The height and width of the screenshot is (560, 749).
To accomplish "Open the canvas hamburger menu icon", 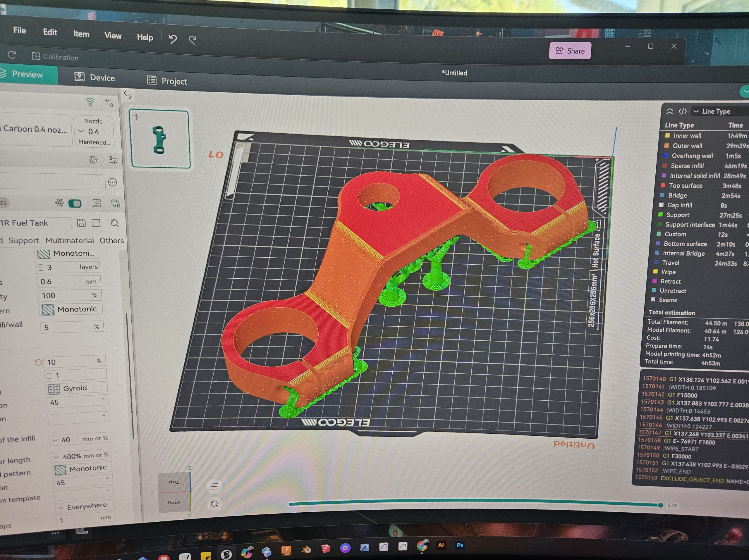I will pos(214,487).
